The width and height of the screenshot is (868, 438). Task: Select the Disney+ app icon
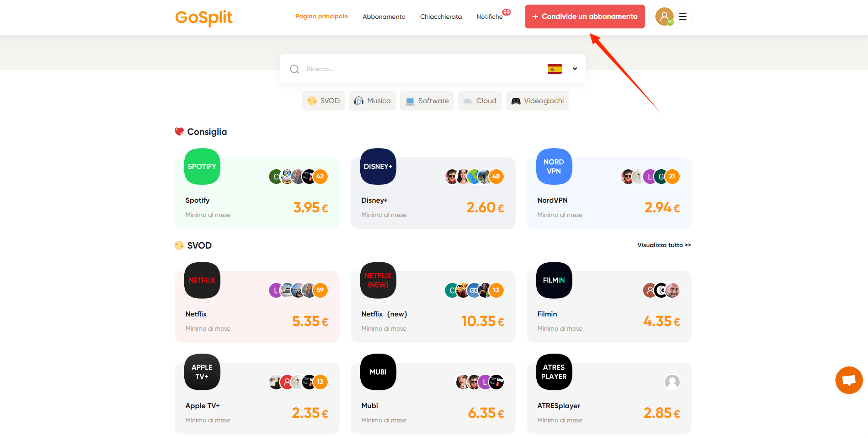[378, 166]
